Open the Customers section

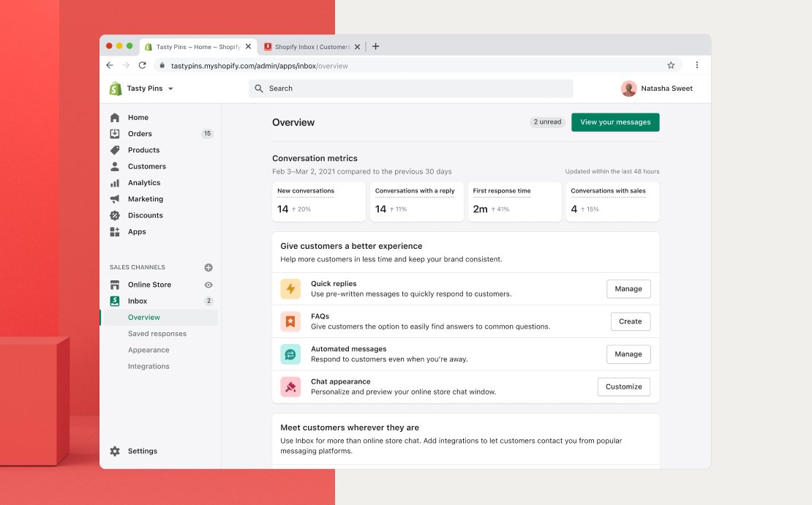[x=116, y=166]
